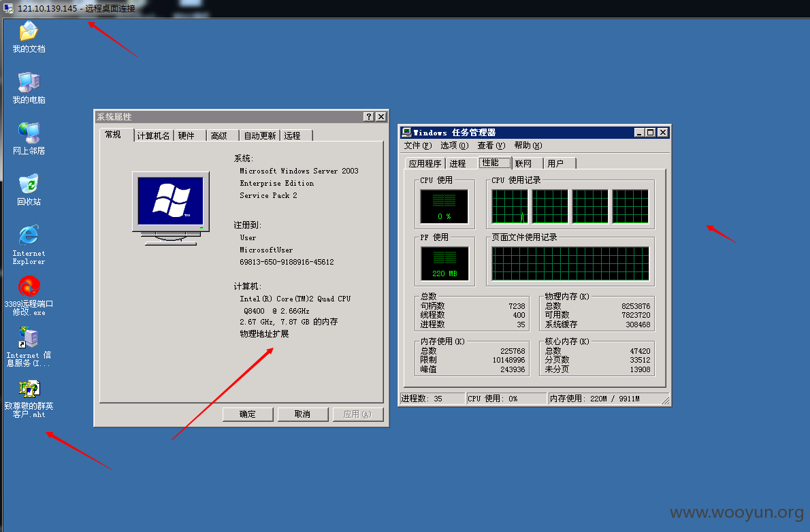The image size is (810, 532).
Task: Click the CPU 使用 percentage gauge
Action: tap(444, 207)
